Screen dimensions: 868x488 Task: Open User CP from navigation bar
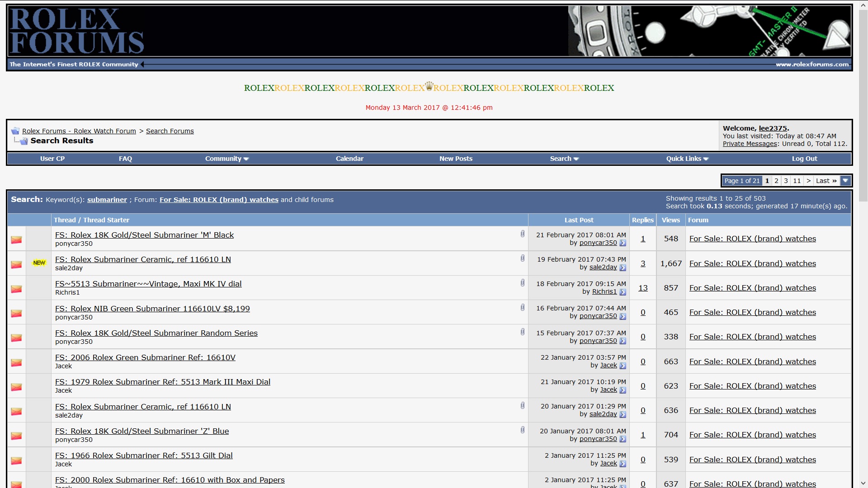tap(52, 159)
